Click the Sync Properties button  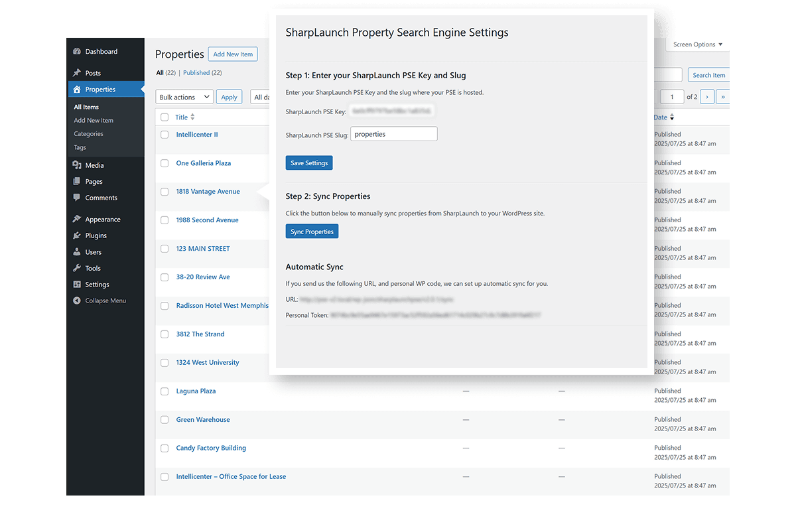pyautogui.click(x=312, y=232)
